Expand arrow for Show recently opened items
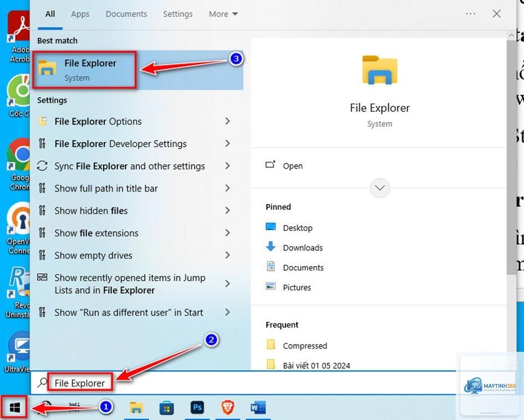 point(228,284)
